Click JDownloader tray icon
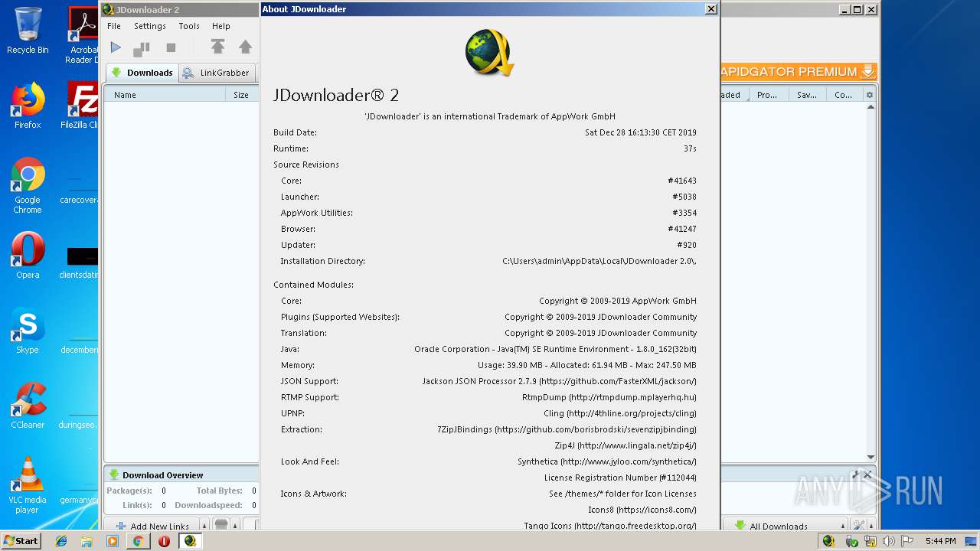980x551 pixels. pos(828,541)
